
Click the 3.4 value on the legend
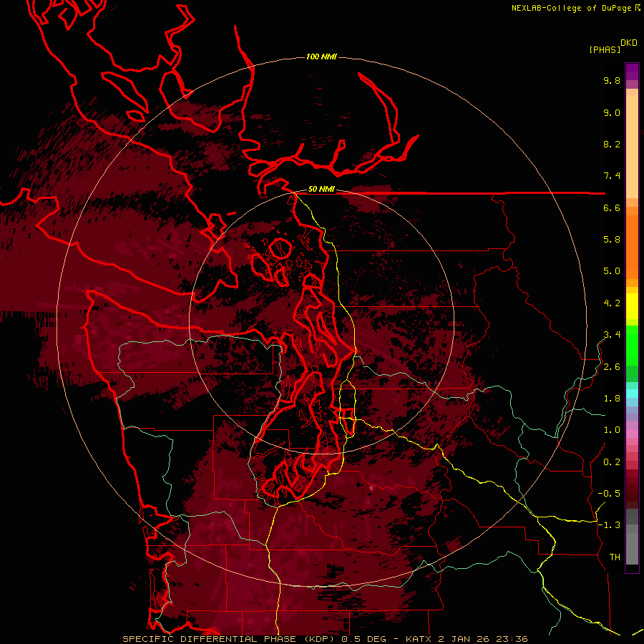(612, 335)
